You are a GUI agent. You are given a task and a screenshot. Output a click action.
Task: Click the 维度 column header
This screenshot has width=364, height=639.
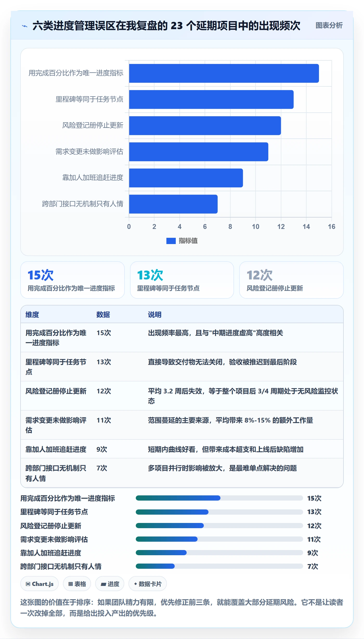32,315
